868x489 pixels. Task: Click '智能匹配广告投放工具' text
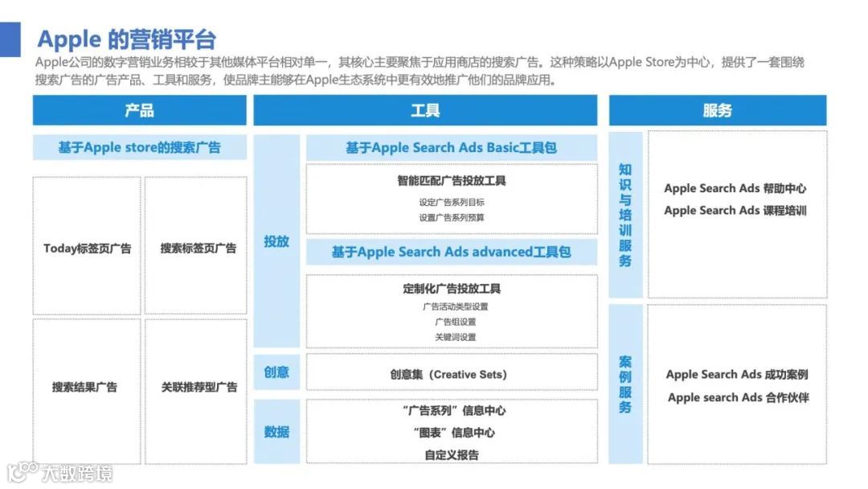[x=451, y=180]
